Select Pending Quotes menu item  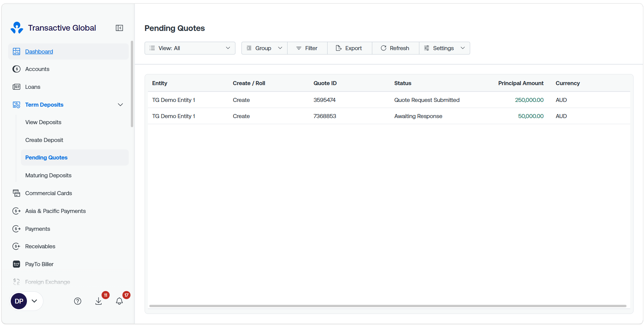point(75,157)
